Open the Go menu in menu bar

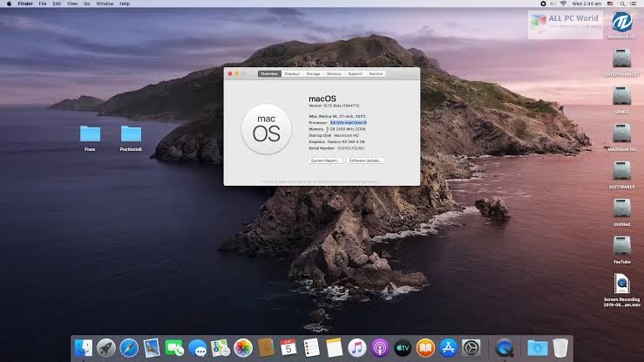pos(85,3)
